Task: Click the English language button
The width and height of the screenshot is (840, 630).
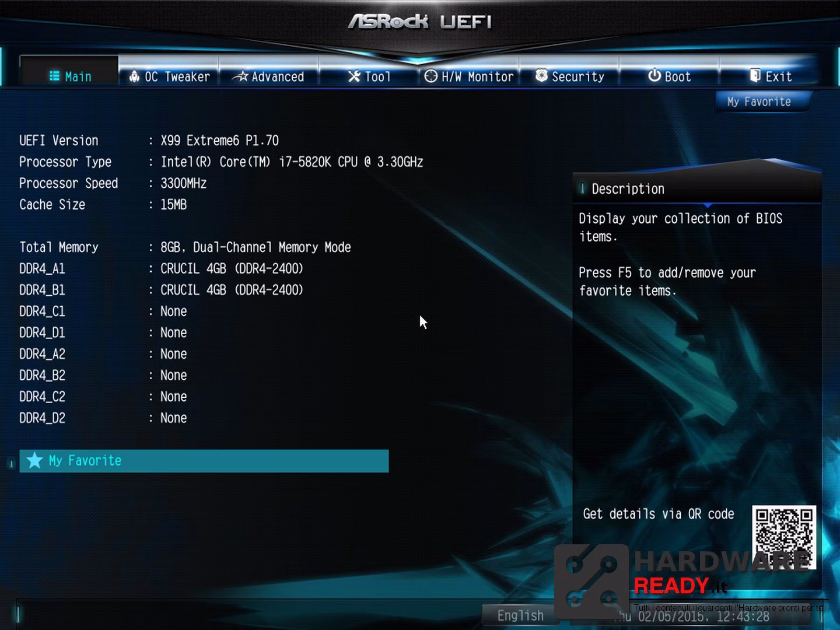Action: click(x=520, y=615)
